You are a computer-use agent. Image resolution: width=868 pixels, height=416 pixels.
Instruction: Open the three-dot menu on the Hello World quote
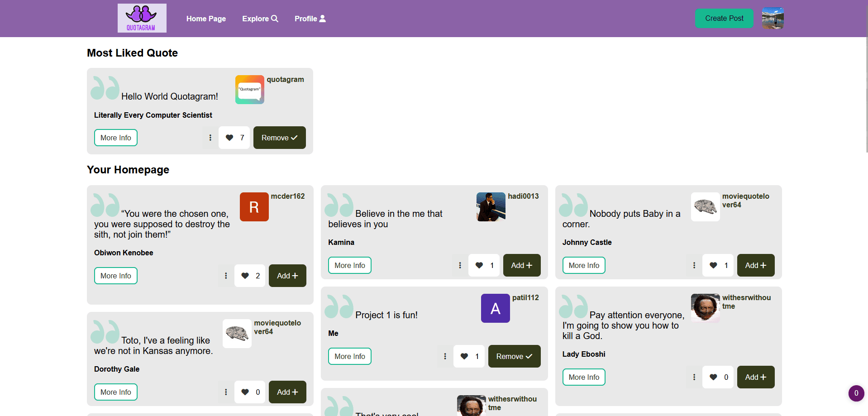click(x=210, y=138)
